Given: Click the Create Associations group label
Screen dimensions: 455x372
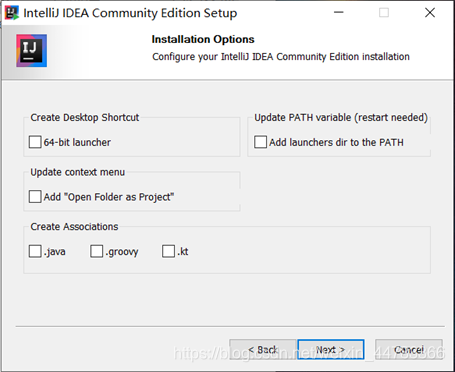Looking at the screenshot, I should pyautogui.click(x=74, y=227).
